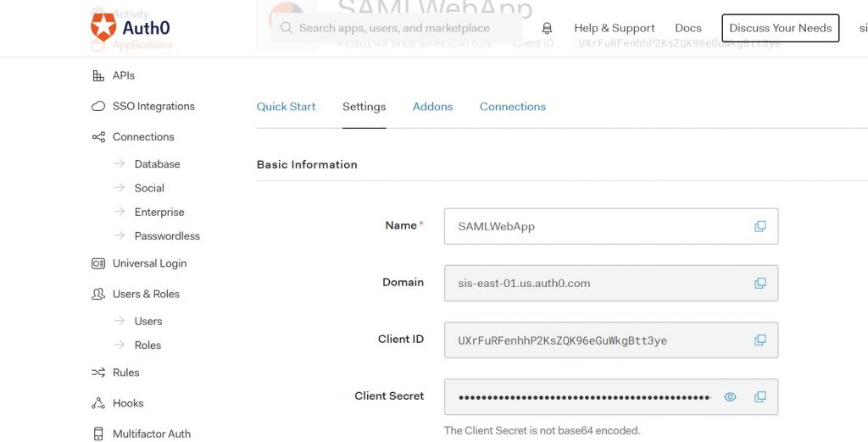Viewport: 868px width, 442px height.
Task: Click 'The Client Secret is not base64 encoded' note
Action: (x=542, y=430)
